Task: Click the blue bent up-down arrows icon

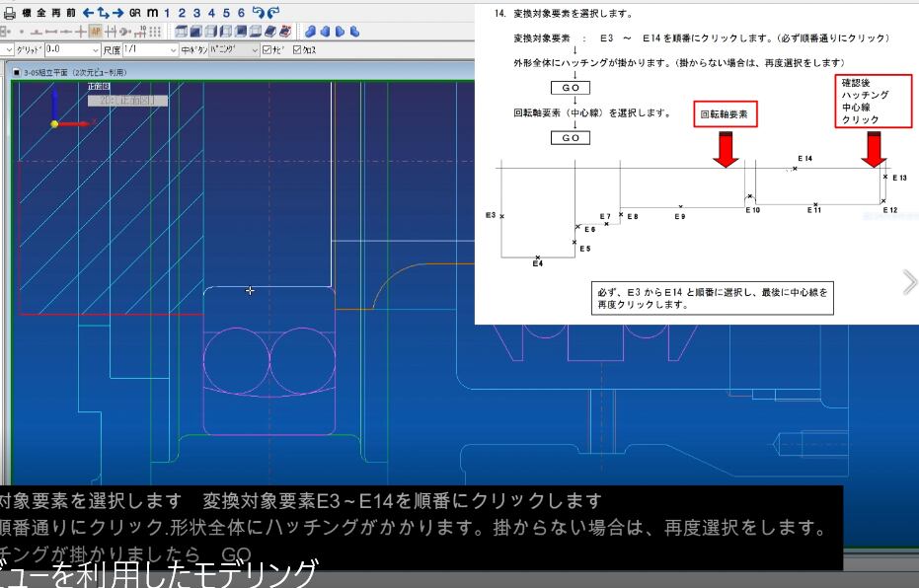Action: pos(103,13)
